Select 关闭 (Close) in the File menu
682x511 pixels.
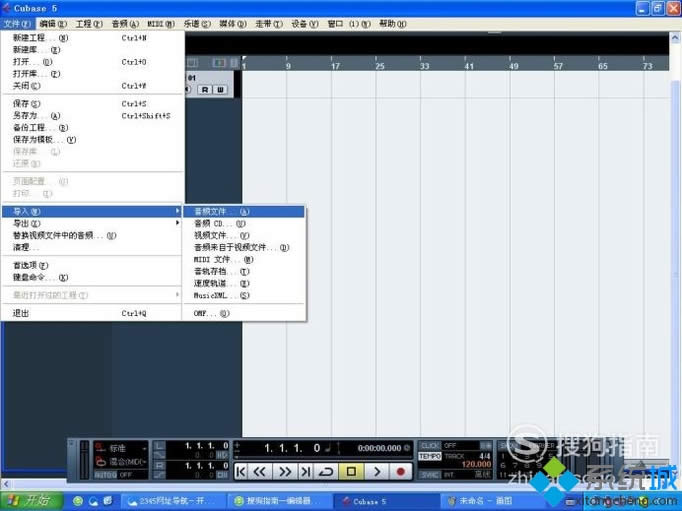coord(91,86)
